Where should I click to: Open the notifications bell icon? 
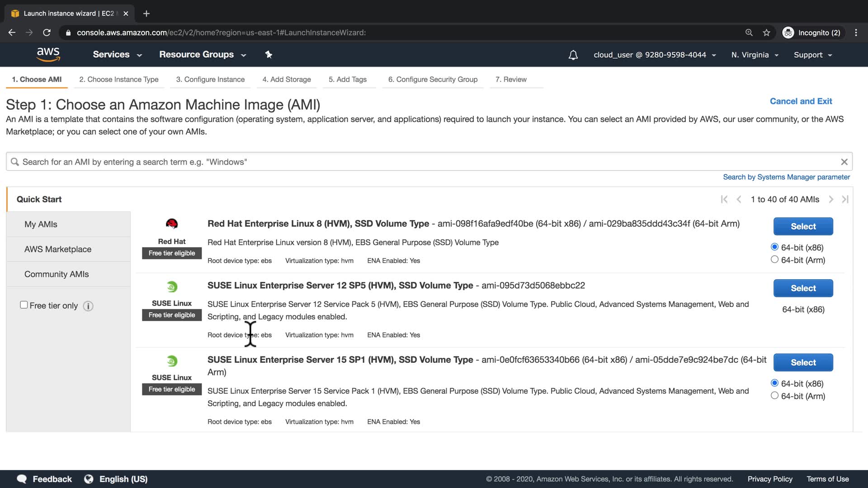(573, 55)
